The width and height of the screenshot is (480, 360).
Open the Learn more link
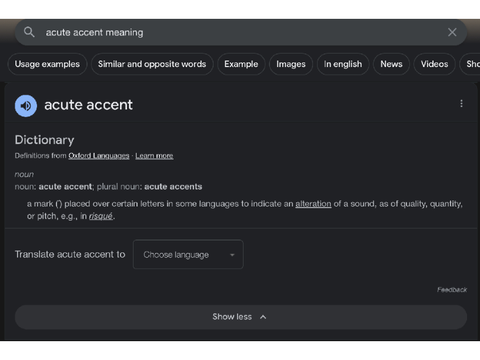[x=154, y=156]
